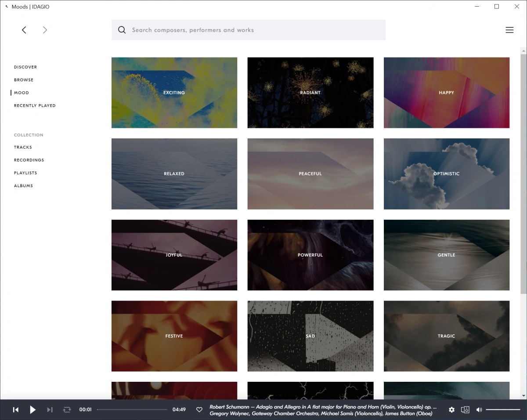
Task: Seek within the track progress bar
Action: 132,409
